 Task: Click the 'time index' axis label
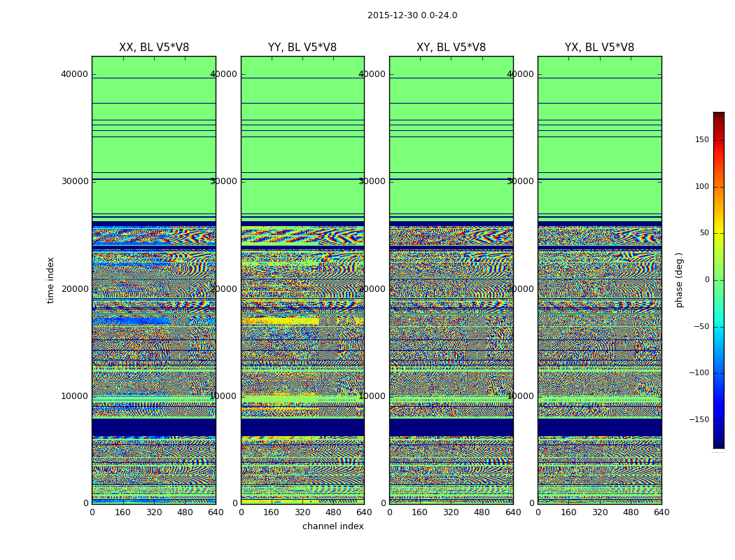coord(50,280)
